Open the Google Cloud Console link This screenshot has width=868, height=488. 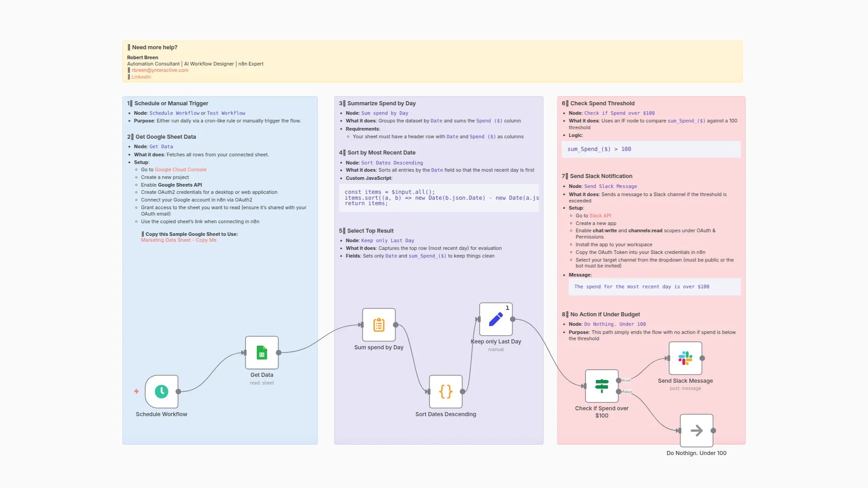point(180,169)
